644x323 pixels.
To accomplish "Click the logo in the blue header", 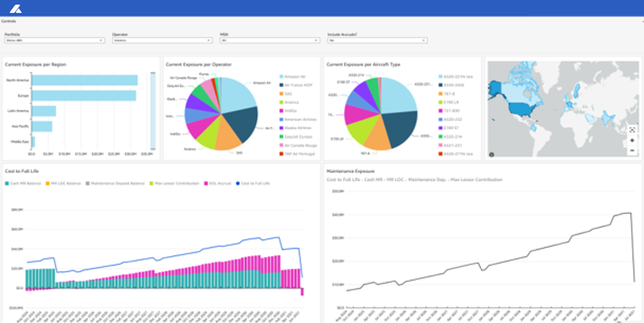I will (x=16, y=9).
